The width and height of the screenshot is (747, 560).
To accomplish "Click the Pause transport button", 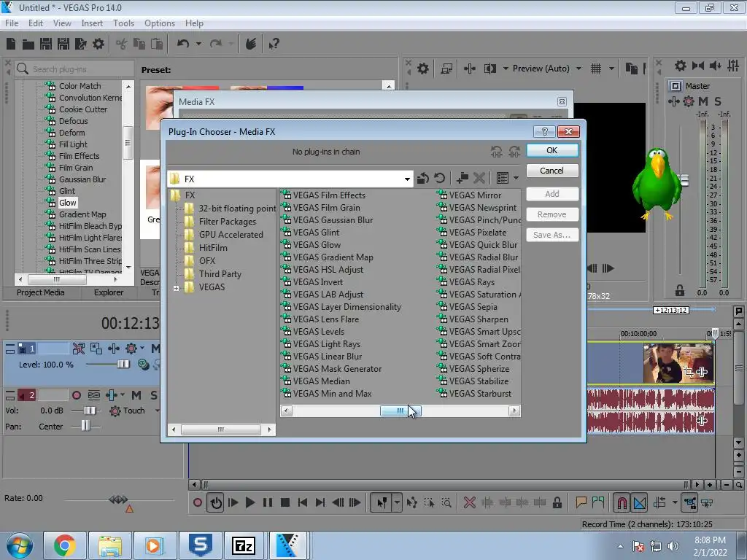I will click(x=267, y=502).
